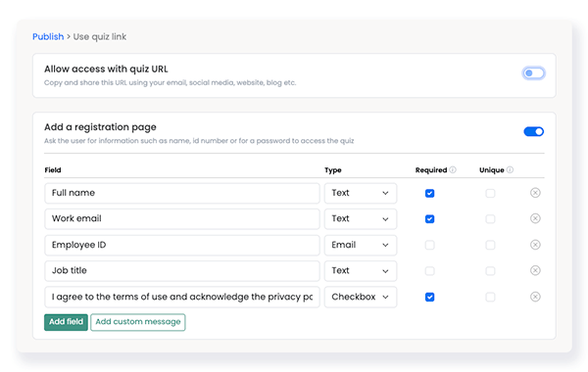Click the Add field button
Image resolution: width=588 pixels, height=372 pixels.
click(x=66, y=322)
